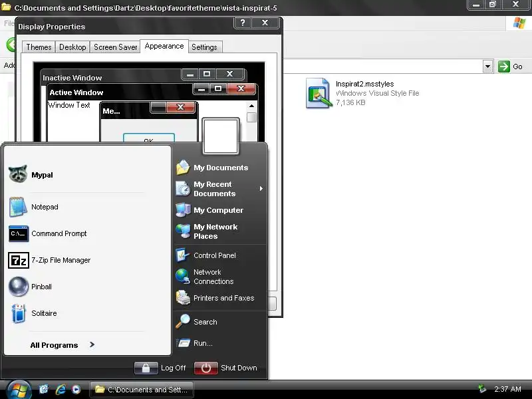Open Command Prompt from Start menu
The image size is (532, 399).
[x=47, y=233]
